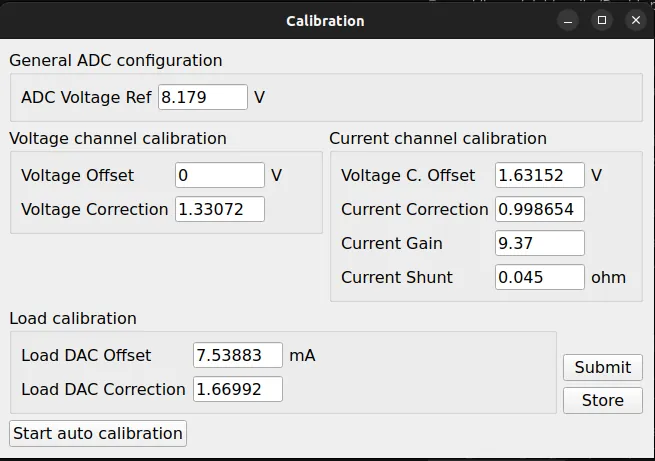Click the 'Voltage channel calibration' heading

(x=118, y=139)
